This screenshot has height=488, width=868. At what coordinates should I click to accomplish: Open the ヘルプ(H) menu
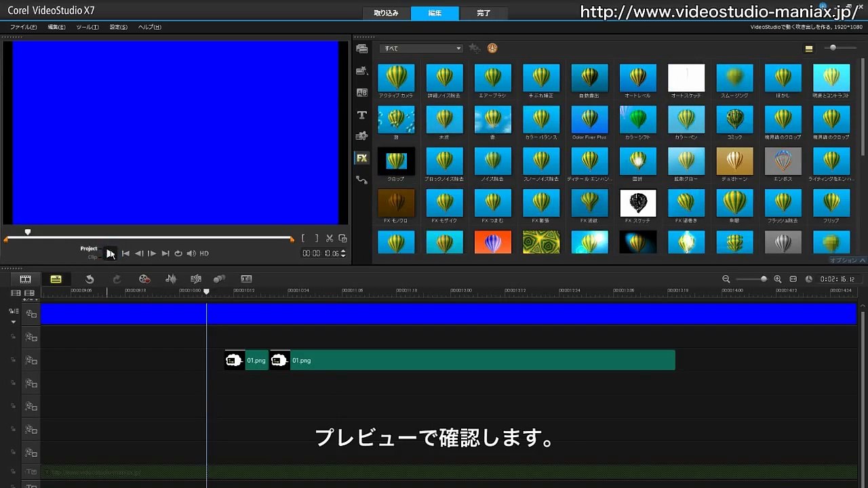[150, 27]
